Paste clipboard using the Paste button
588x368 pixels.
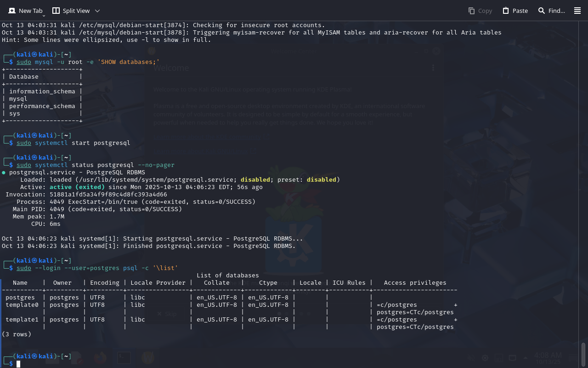pyautogui.click(x=515, y=11)
